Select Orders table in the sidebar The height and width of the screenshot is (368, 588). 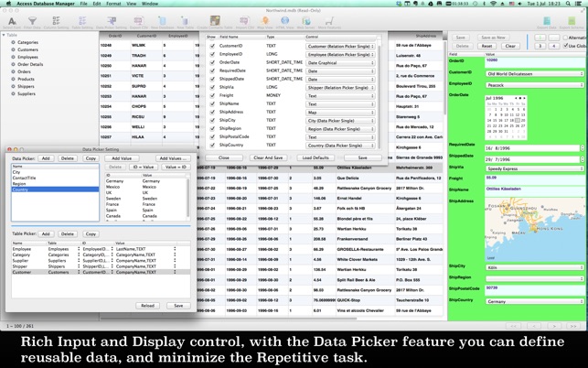coord(26,71)
